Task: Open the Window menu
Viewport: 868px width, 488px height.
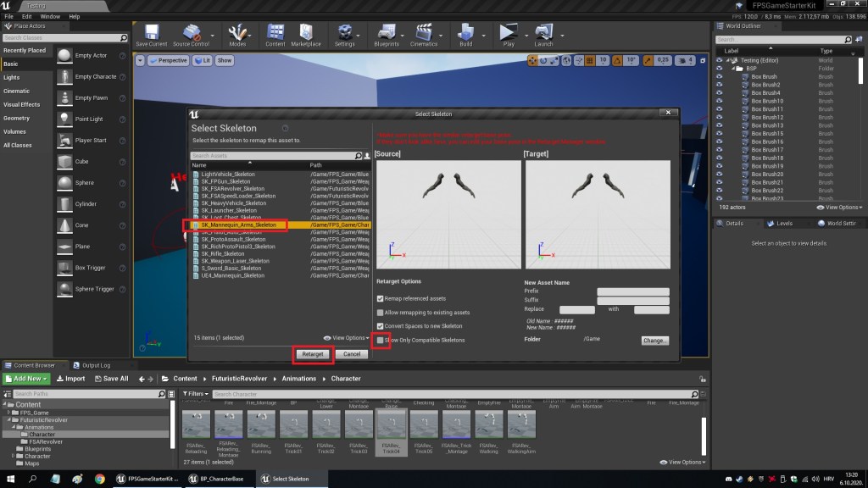Action: point(50,16)
